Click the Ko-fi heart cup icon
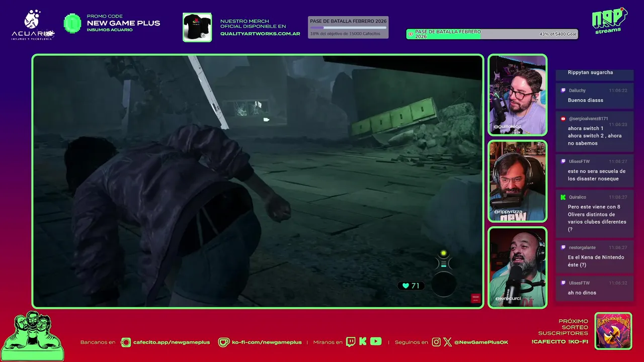The height and width of the screenshot is (362, 644). tap(223, 342)
